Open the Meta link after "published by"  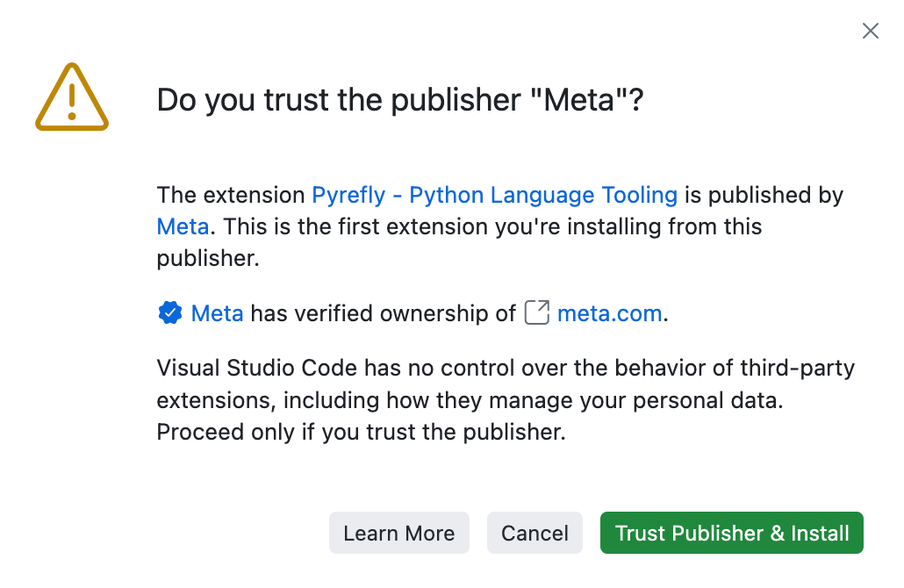click(x=183, y=226)
